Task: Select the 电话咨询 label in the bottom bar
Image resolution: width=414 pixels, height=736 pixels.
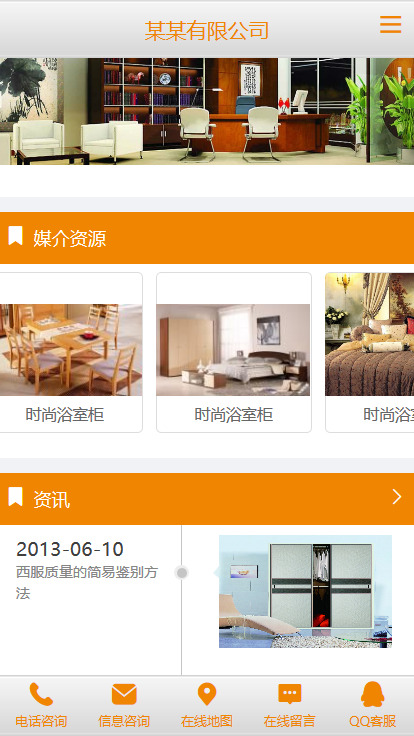Action: coord(41,721)
